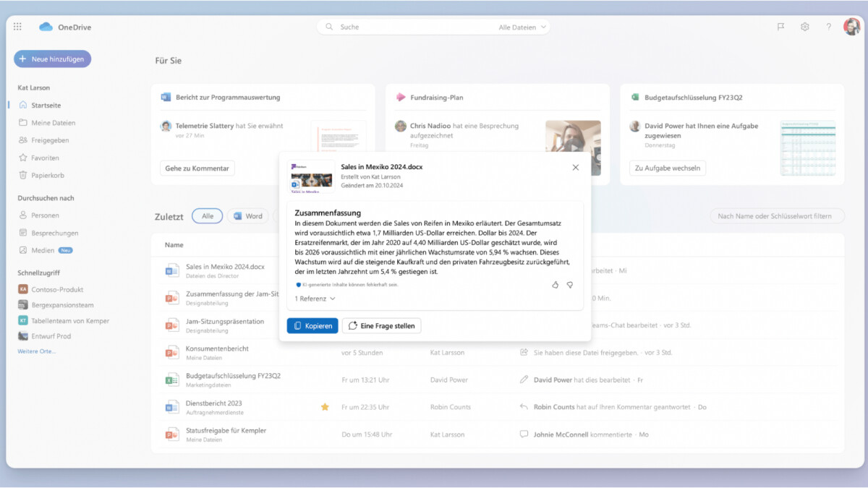Screen dimensions: 868x488
Task: Give the AI summary a thumbs down
Action: 570,285
